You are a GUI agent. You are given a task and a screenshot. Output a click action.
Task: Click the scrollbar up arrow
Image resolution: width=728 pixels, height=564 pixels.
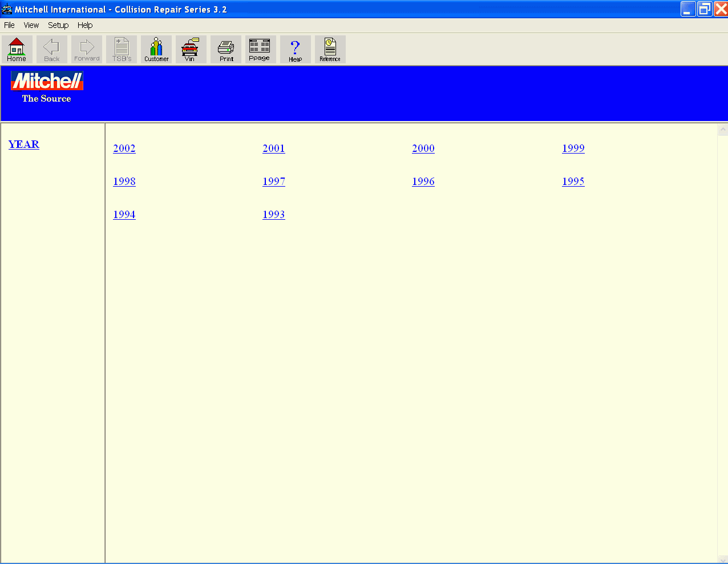pyautogui.click(x=723, y=130)
